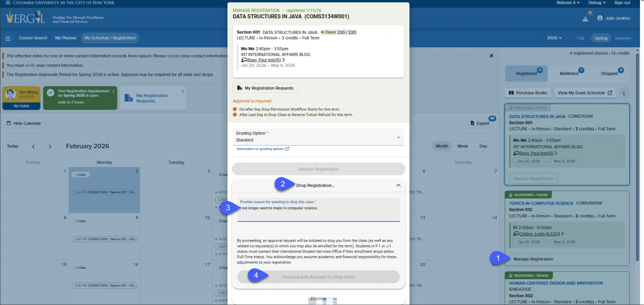The height and width of the screenshot is (305, 644).
Task: Click the verify contact information link
Action: click(x=30, y=66)
